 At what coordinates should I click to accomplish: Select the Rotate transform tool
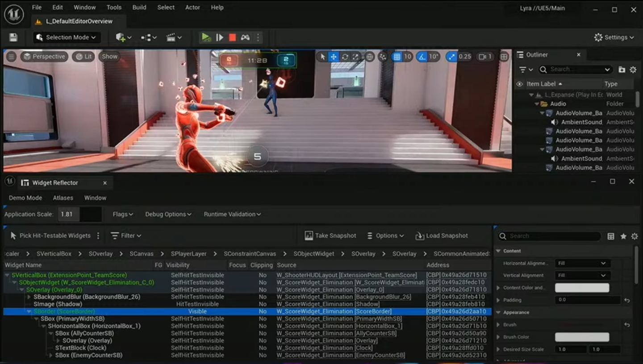point(345,57)
